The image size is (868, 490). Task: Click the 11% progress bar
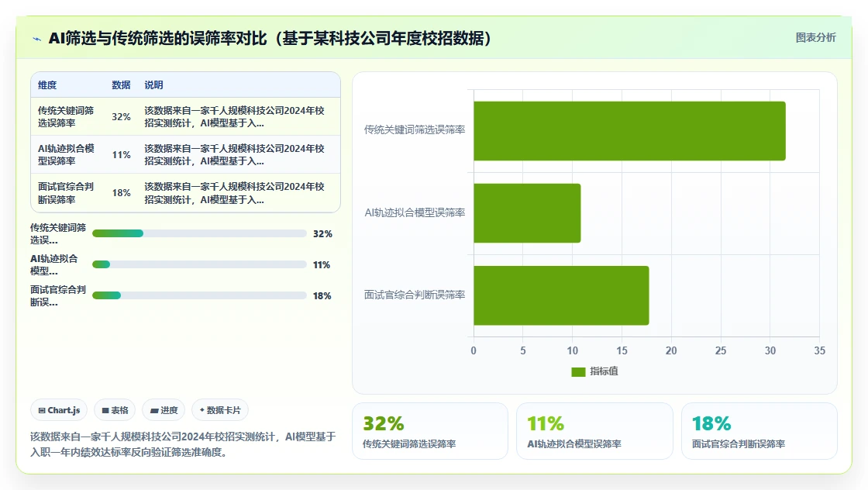[199, 264]
